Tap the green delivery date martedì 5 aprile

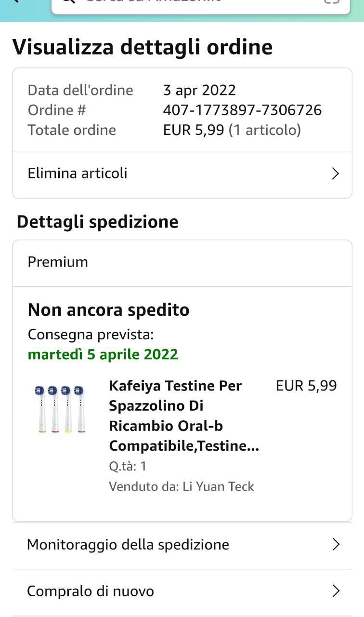pos(103,354)
